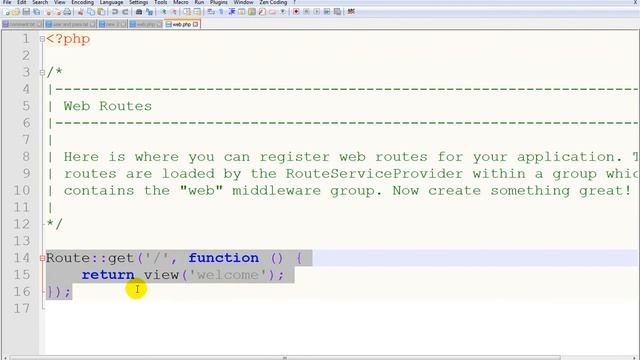Close the first document tab
Image resolution: width=640 pixels, height=360 pixels.
pyautogui.click(x=39, y=24)
